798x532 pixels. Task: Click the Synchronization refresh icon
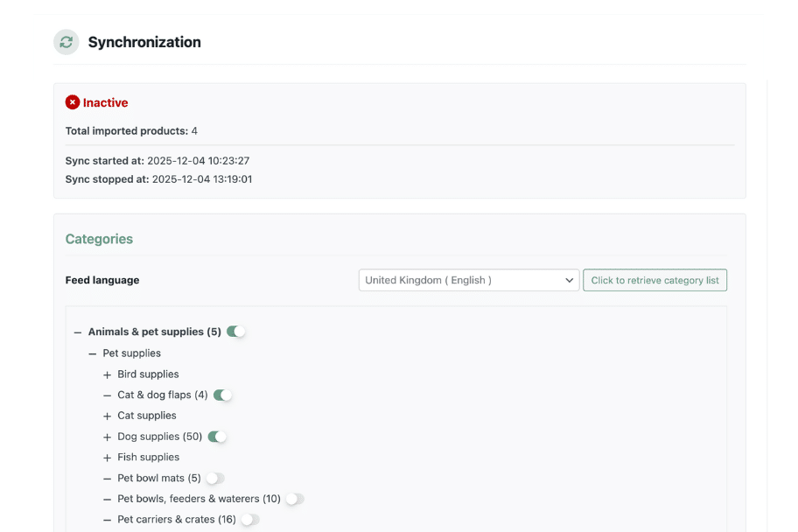66,42
